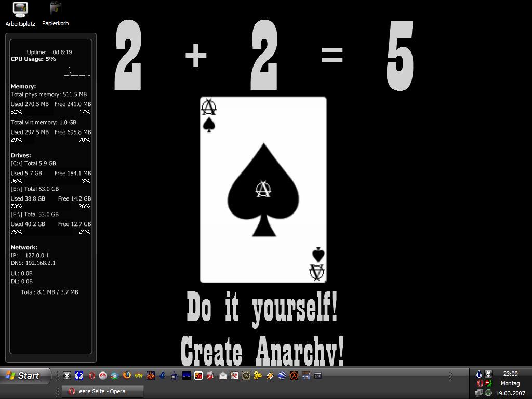This screenshot has height=399, width=532.
Task: Open the command prompt quick launch icon
Action: [x=317, y=376]
